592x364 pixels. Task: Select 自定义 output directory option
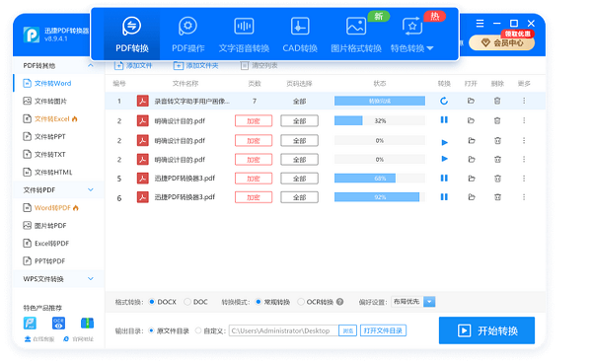[198, 330]
